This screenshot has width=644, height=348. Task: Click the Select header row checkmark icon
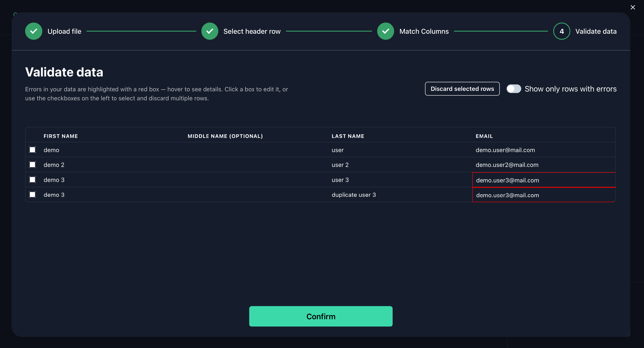point(210,31)
